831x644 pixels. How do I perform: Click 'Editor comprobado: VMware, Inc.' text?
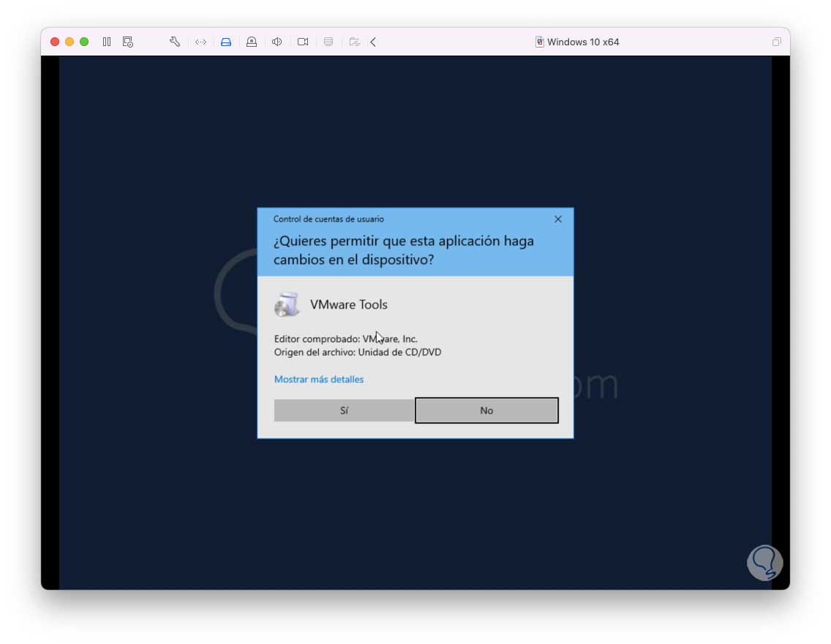[345, 339]
